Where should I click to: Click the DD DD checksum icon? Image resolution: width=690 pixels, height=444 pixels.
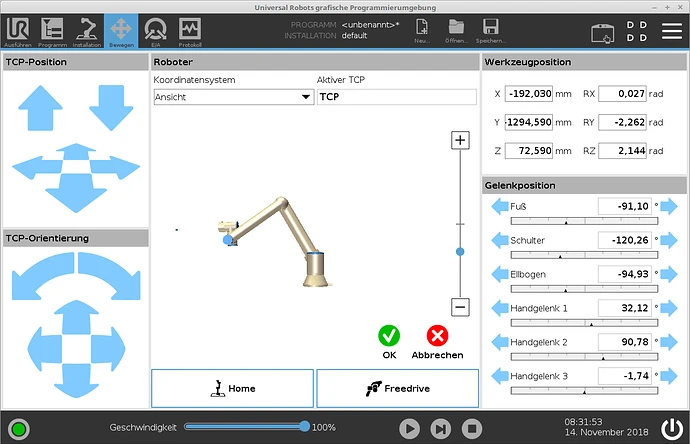637,31
